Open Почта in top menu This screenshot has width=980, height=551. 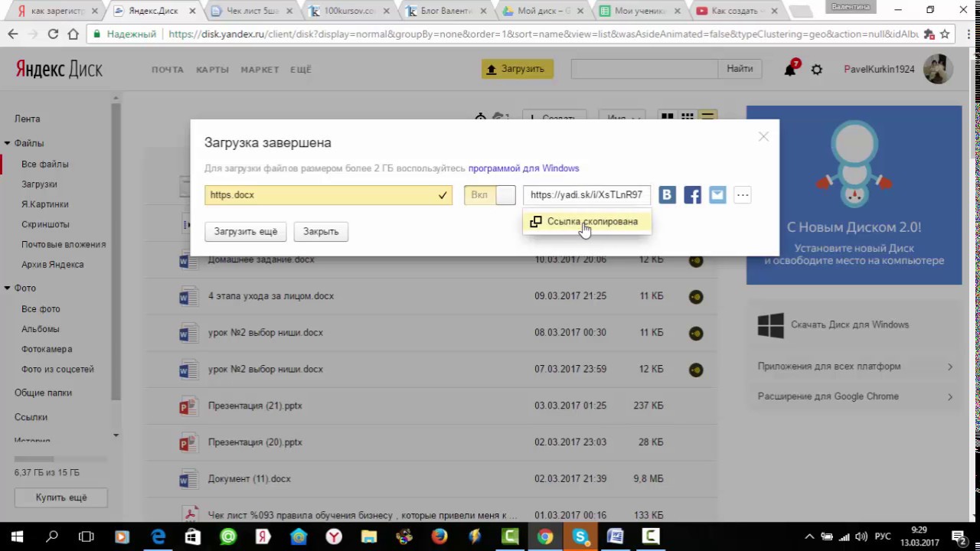168,70
